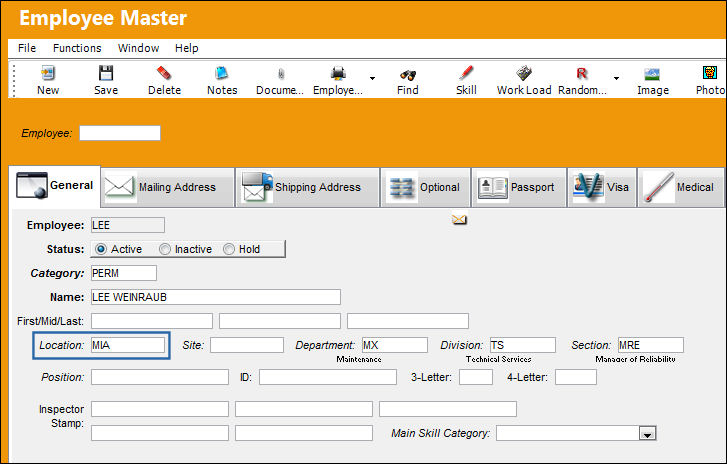
Task: Click the Division field showing TS
Action: tap(523, 345)
